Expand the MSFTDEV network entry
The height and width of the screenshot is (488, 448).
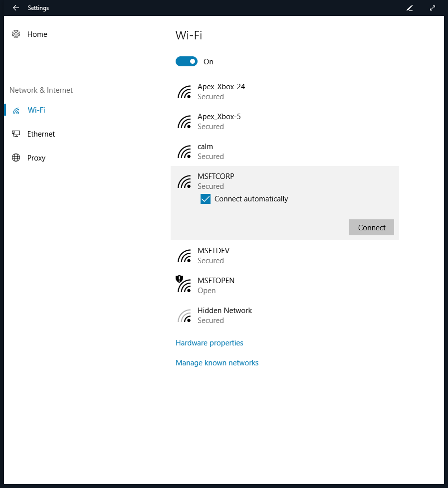(214, 255)
